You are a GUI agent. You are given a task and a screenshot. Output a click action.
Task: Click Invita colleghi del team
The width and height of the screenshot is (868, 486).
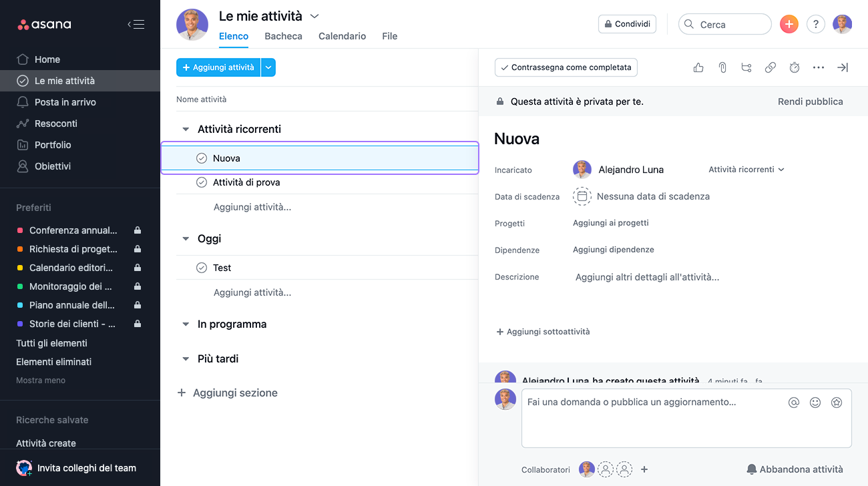click(76, 468)
